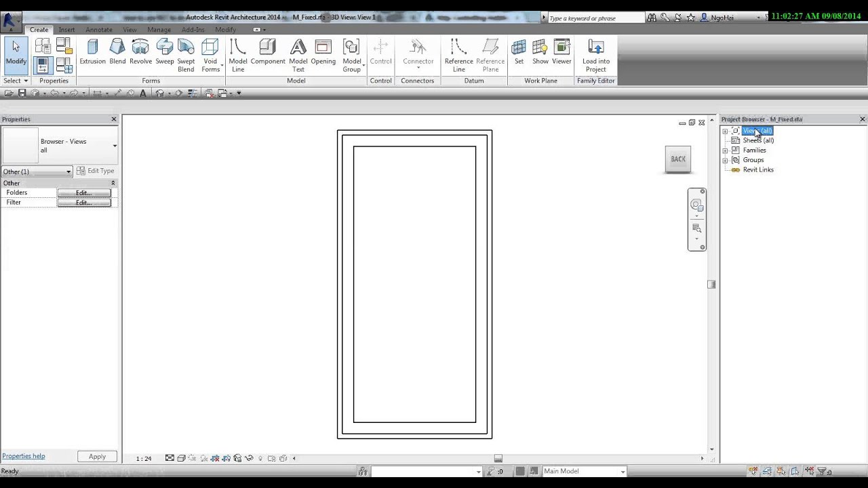The height and width of the screenshot is (488, 868).
Task: Select the Sweep tool
Action: 165,52
